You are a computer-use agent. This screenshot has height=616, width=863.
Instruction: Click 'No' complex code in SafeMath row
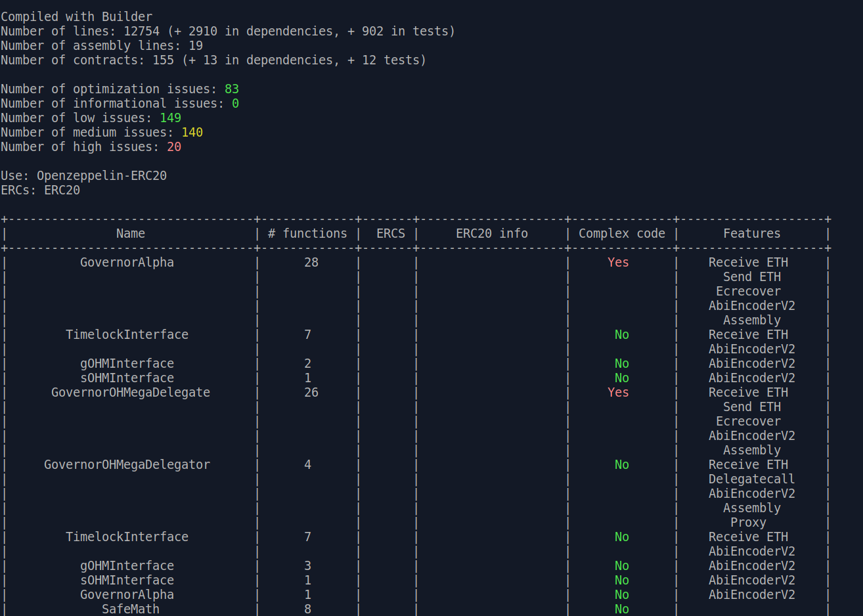click(622, 609)
